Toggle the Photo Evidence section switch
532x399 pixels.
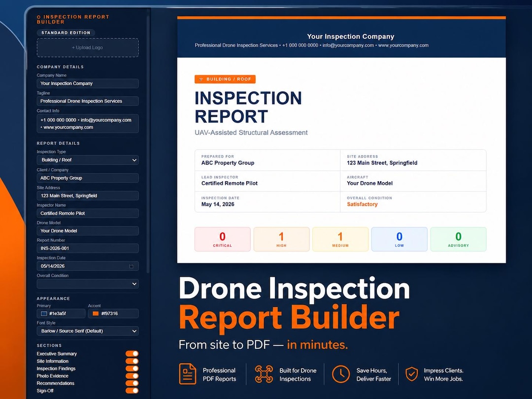coord(132,376)
